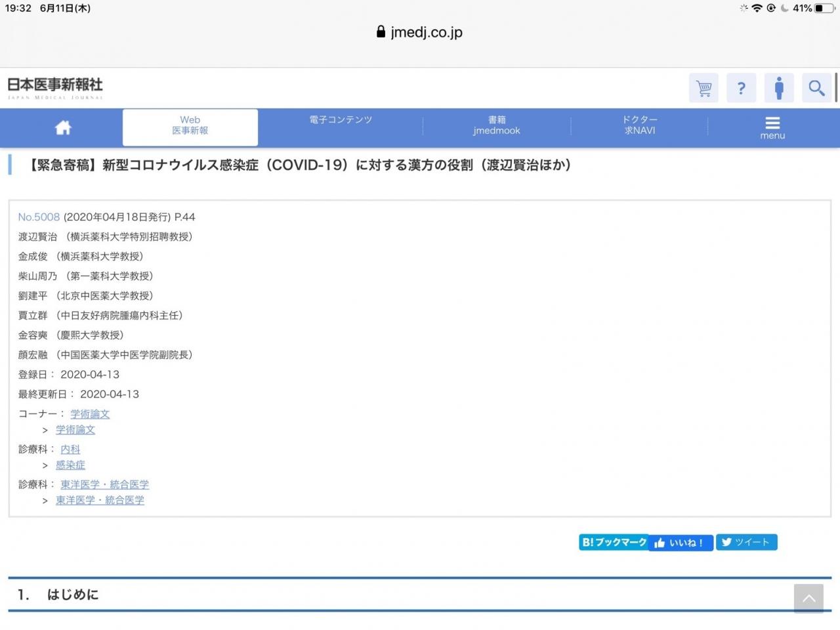Select the 書籍 jmedmook tab
This screenshot has width=840, height=630.
pyautogui.click(x=497, y=125)
